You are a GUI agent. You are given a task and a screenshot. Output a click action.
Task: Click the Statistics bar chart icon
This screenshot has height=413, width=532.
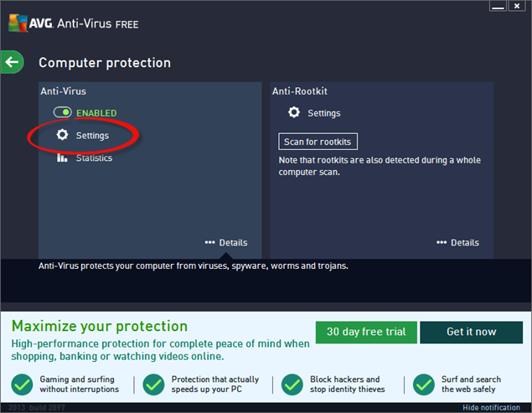point(62,157)
